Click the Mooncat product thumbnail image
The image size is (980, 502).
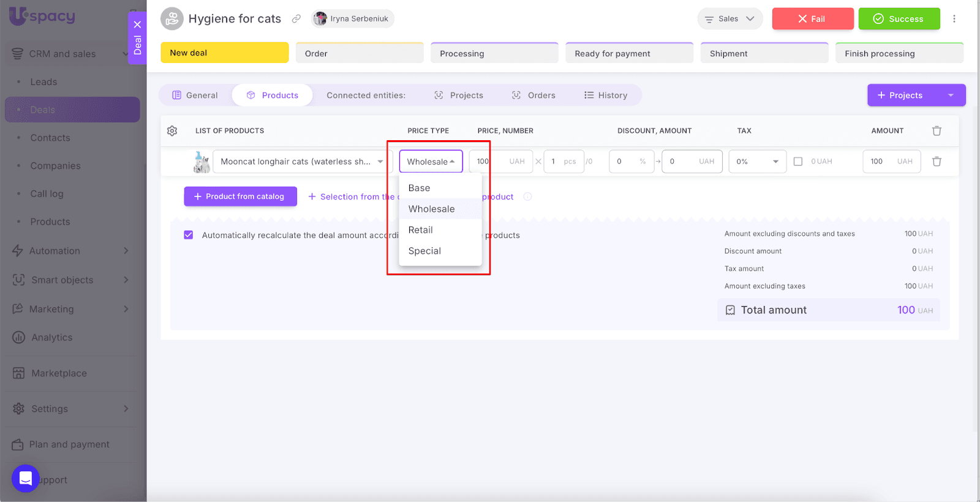pos(202,162)
